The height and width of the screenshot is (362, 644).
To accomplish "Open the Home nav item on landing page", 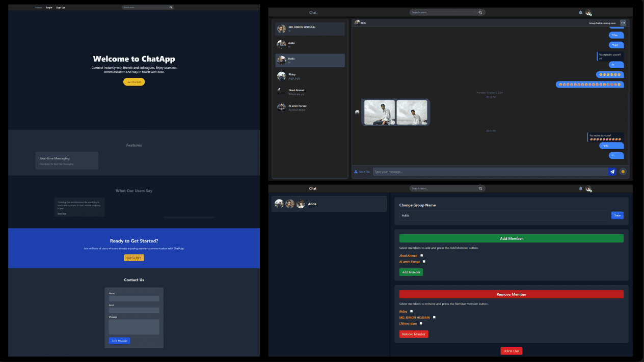I will pos(39,8).
